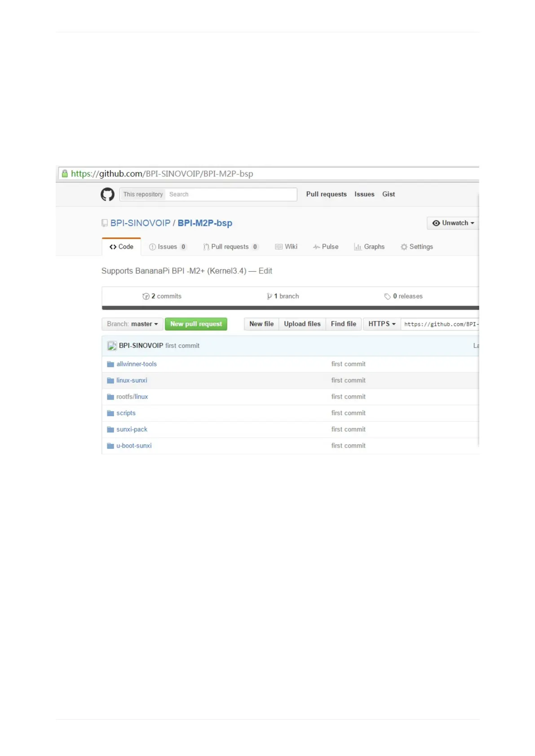Click the language statistics bar

pos(290,308)
